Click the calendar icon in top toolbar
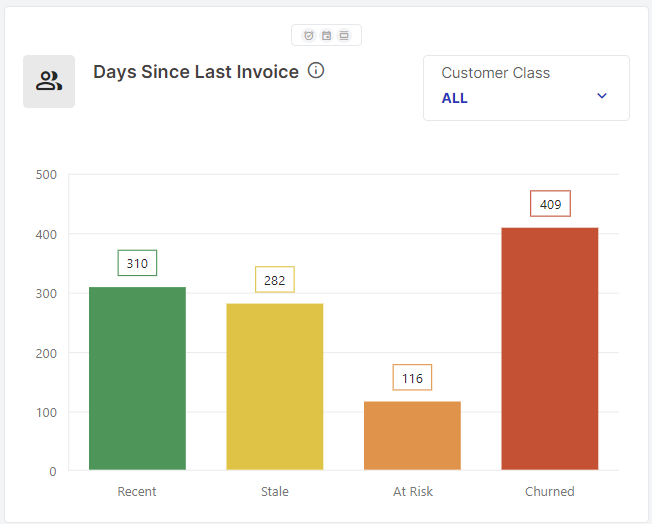This screenshot has width=652, height=524. pos(326,35)
